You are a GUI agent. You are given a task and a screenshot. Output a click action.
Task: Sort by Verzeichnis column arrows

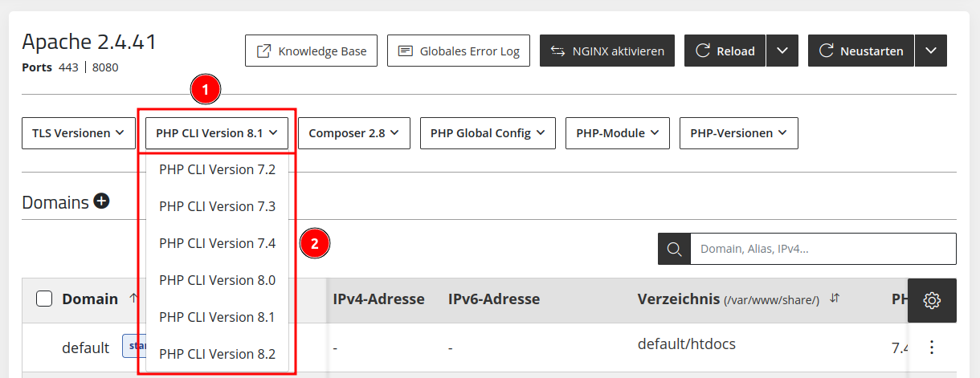pos(835,299)
